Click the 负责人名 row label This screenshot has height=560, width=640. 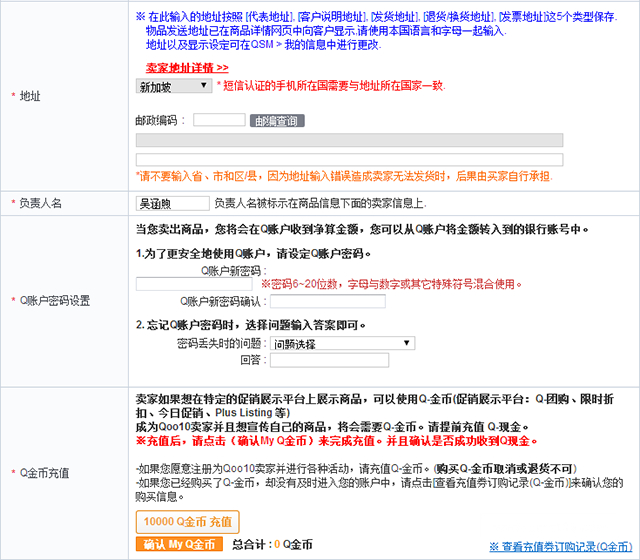(40, 203)
